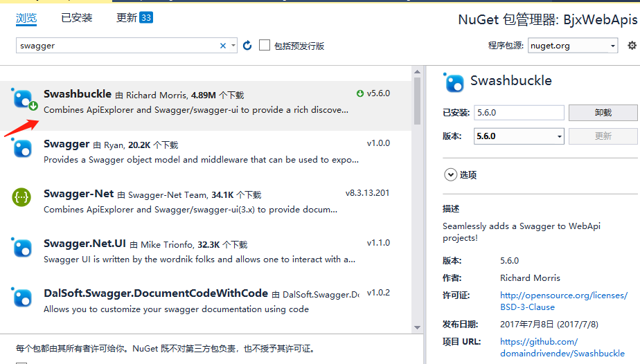Image resolution: width=640 pixels, height=364 pixels.
Task: Switch to 已安装 installed tab
Action: tap(77, 18)
